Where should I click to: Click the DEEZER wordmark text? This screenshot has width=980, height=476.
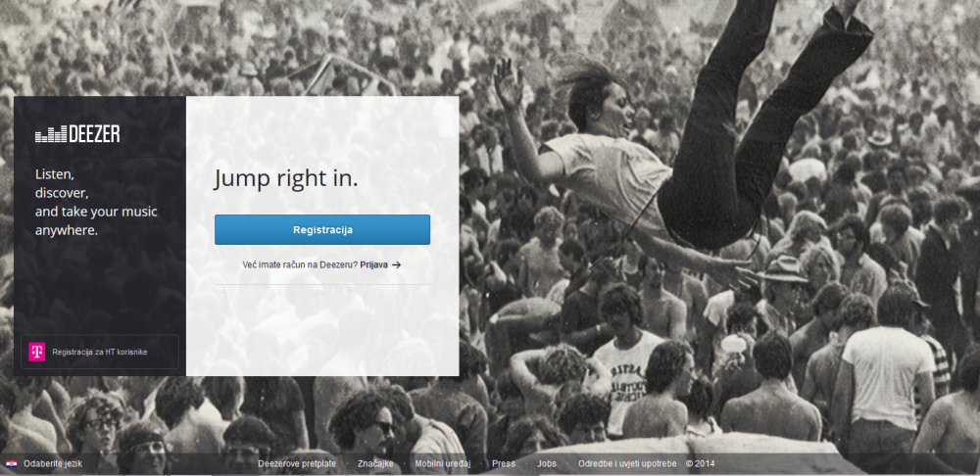tap(94, 134)
